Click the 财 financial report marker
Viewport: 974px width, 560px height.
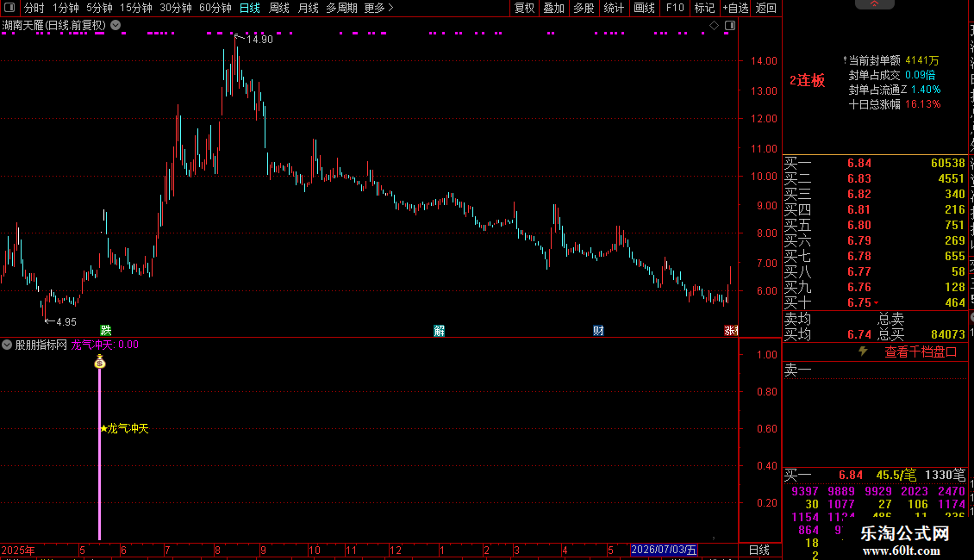click(598, 330)
